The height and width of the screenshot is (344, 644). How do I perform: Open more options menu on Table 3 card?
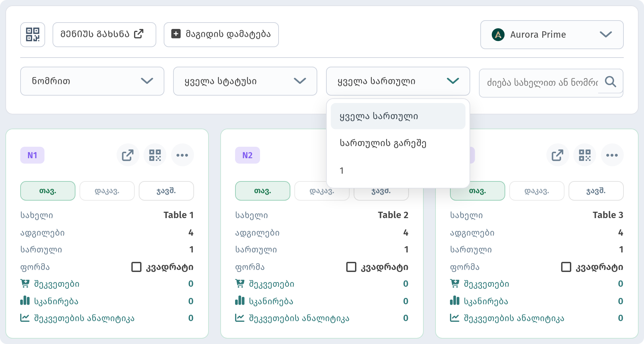[612, 155]
